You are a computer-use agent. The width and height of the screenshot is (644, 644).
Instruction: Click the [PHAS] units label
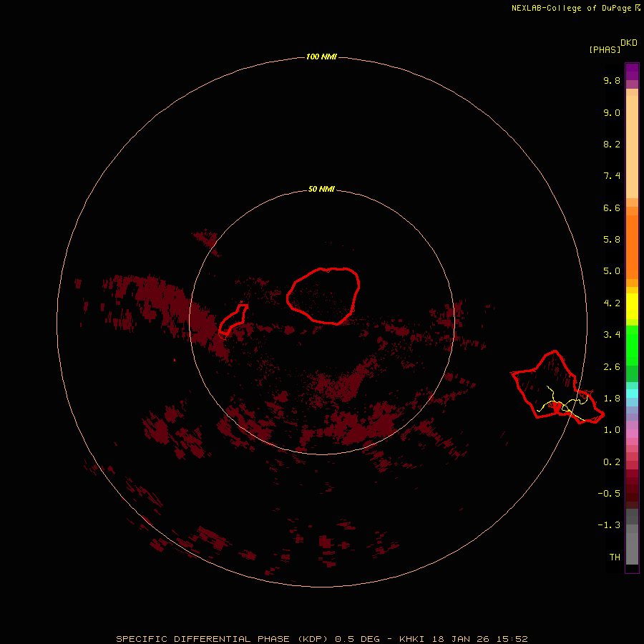tap(605, 49)
